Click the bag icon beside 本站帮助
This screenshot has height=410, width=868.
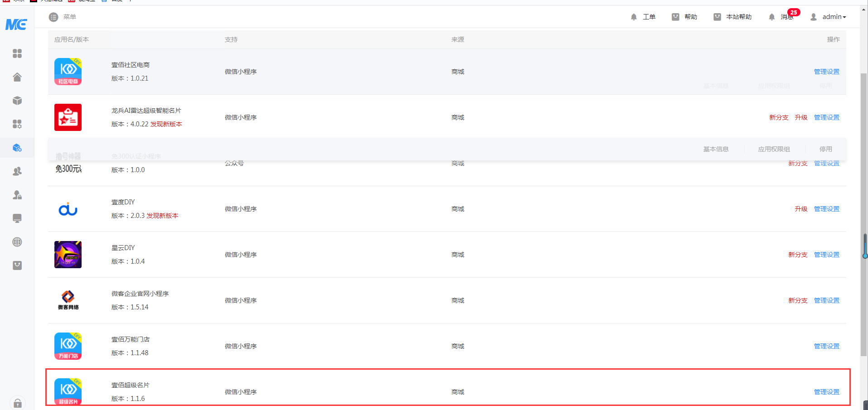[x=717, y=17]
